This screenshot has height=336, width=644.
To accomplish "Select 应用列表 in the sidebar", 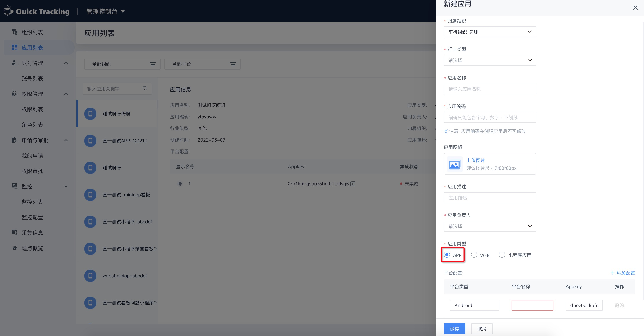I will coord(32,47).
